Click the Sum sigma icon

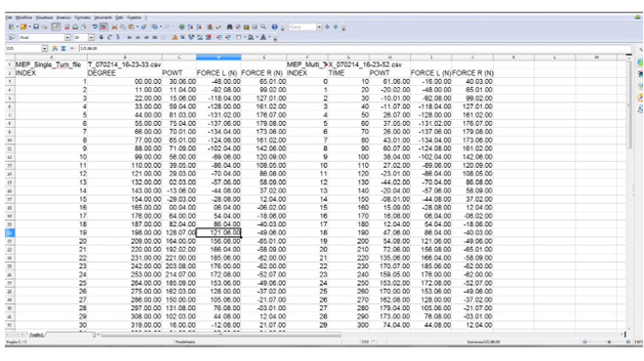click(x=63, y=49)
